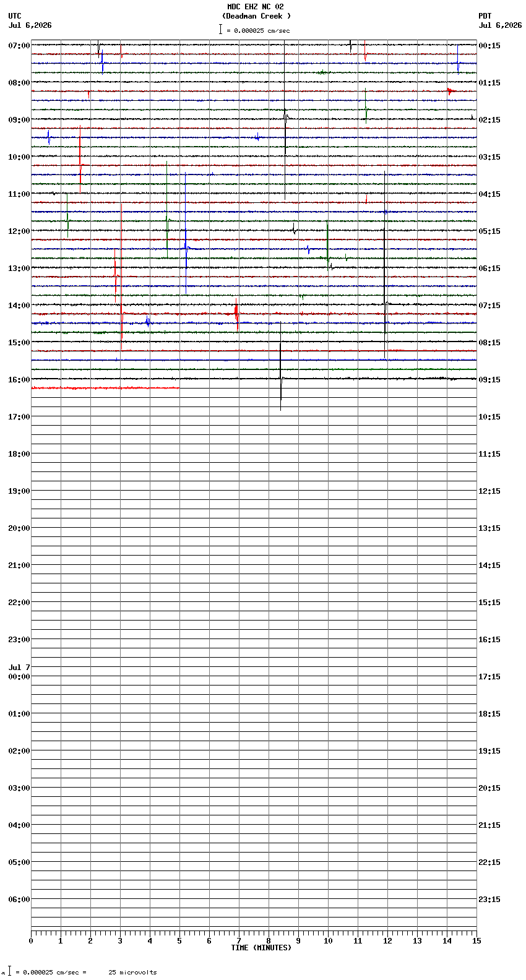Viewport: 526px width, 980px height.
Task: Click the '07:15' PDT time label
Action: pyautogui.click(x=489, y=306)
